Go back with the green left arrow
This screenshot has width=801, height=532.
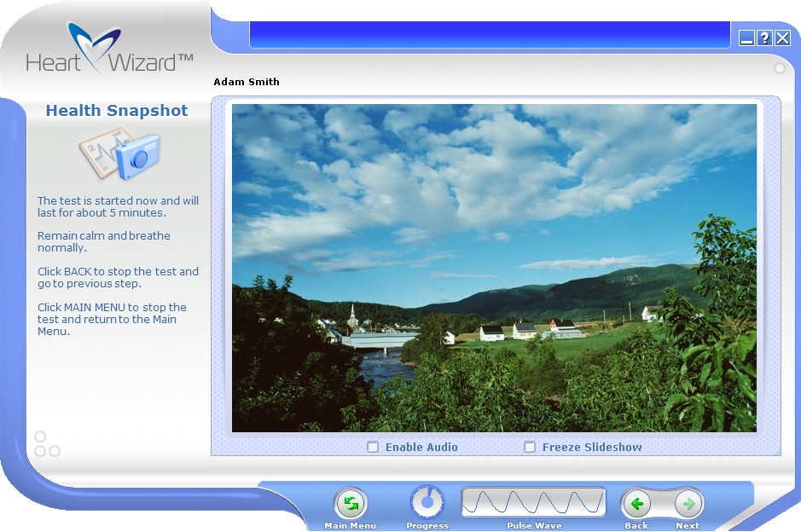coord(636,504)
